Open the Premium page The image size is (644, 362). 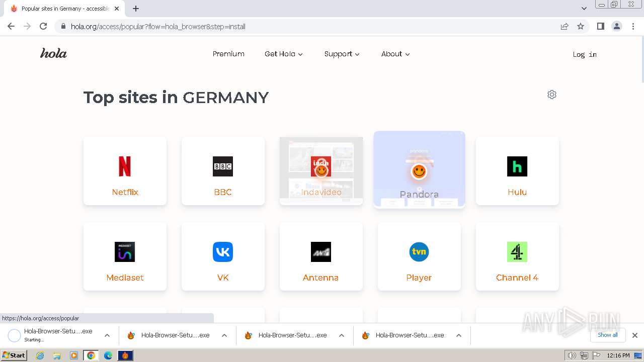(228, 54)
